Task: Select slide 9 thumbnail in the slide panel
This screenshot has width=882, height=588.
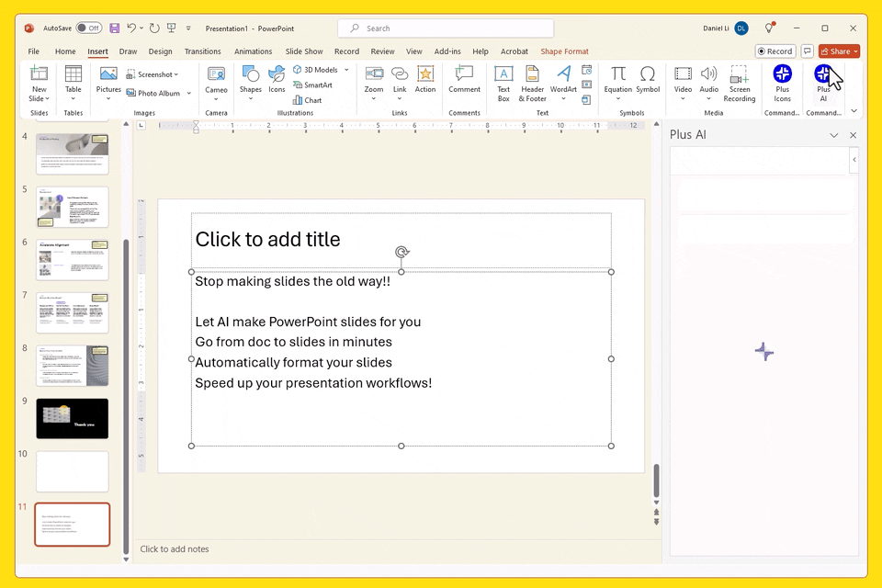Action: click(x=72, y=419)
